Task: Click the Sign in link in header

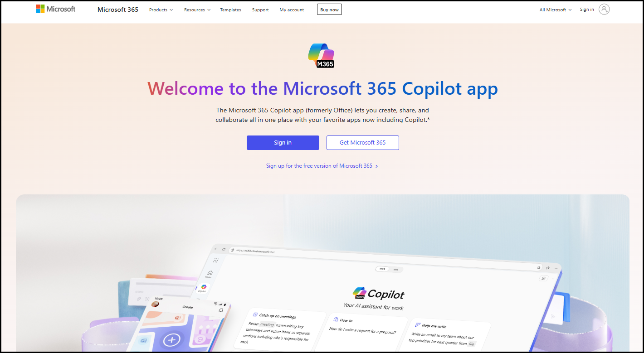Action: point(587,10)
